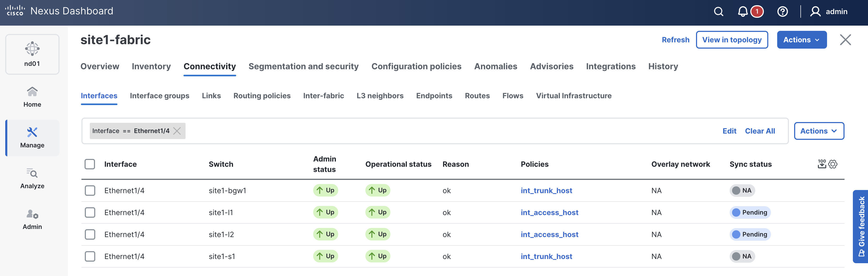Open int_trunk_host policy for site1-bgw1

546,191
